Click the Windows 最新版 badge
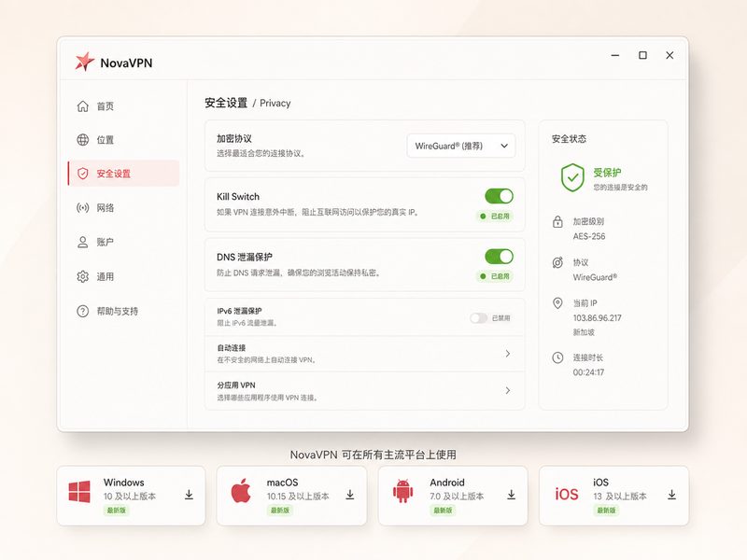The width and height of the screenshot is (747, 560). [x=116, y=511]
